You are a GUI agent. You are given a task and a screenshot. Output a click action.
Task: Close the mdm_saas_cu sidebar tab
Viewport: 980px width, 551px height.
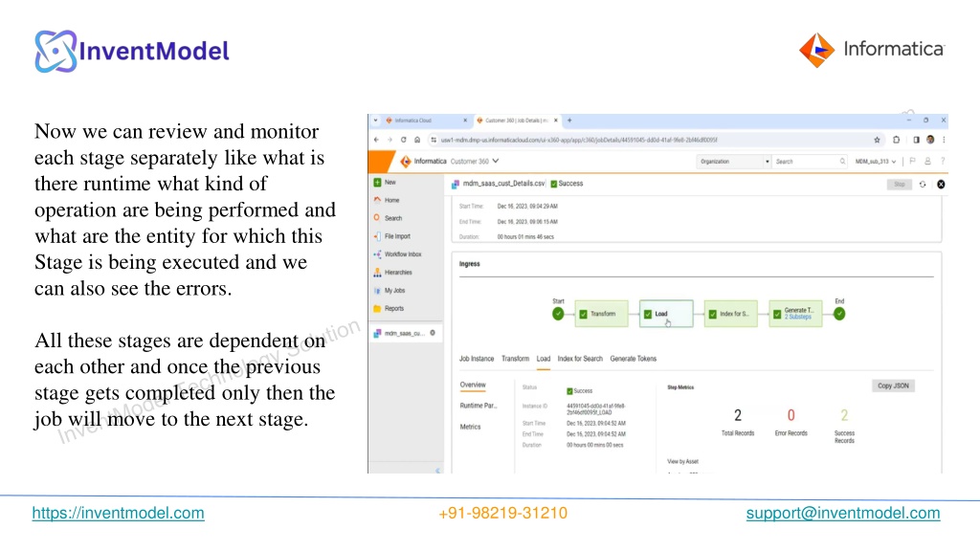point(433,333)
